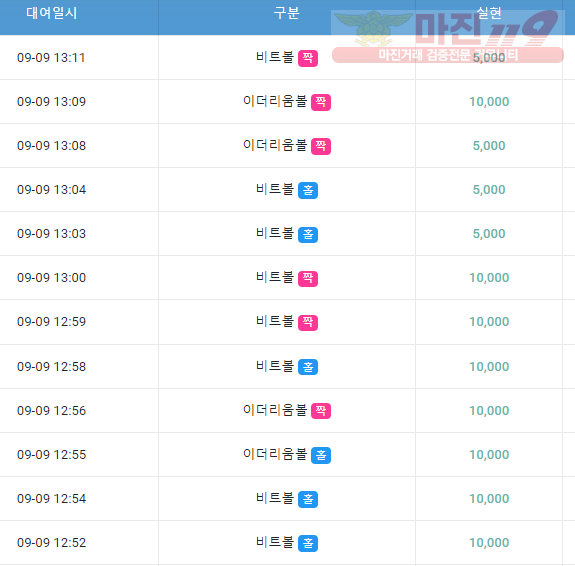Click the blue 홀 badge at 09-09 13:04

pos(308,190)
